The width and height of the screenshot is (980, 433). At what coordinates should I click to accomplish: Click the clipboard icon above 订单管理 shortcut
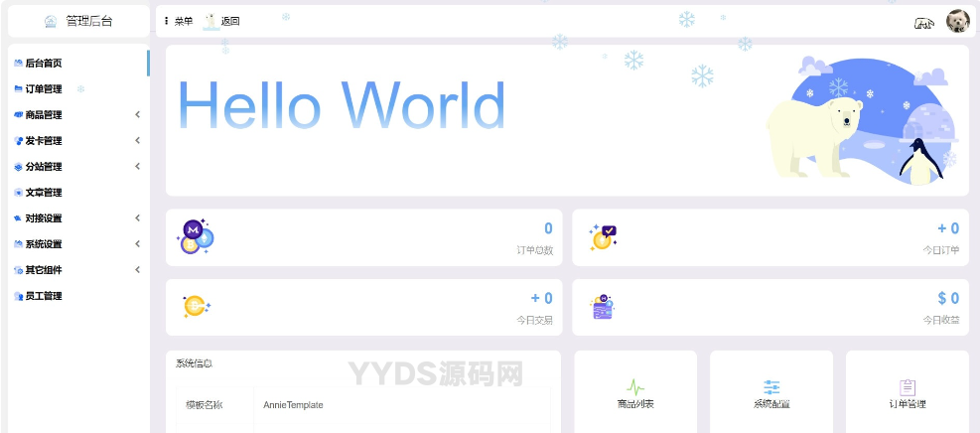coord(907,386)
